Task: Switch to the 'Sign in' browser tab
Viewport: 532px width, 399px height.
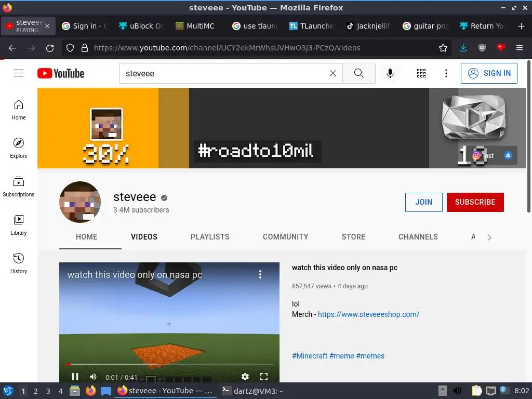Action: [85, 26]
